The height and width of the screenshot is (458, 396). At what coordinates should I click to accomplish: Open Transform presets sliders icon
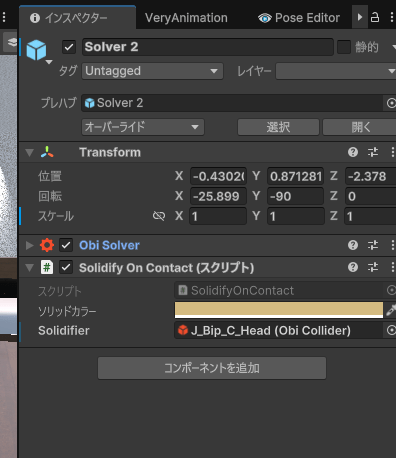coord(373,152)
